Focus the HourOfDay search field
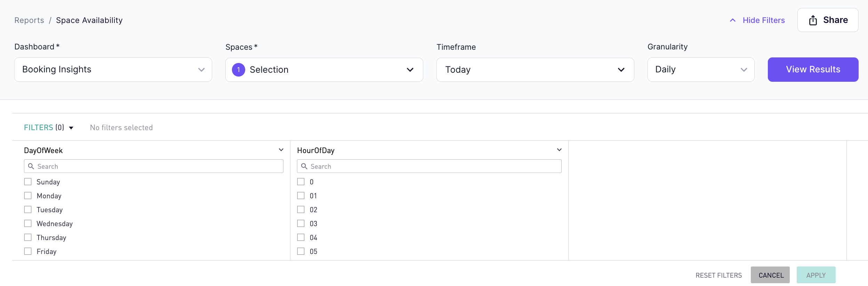 429,166
